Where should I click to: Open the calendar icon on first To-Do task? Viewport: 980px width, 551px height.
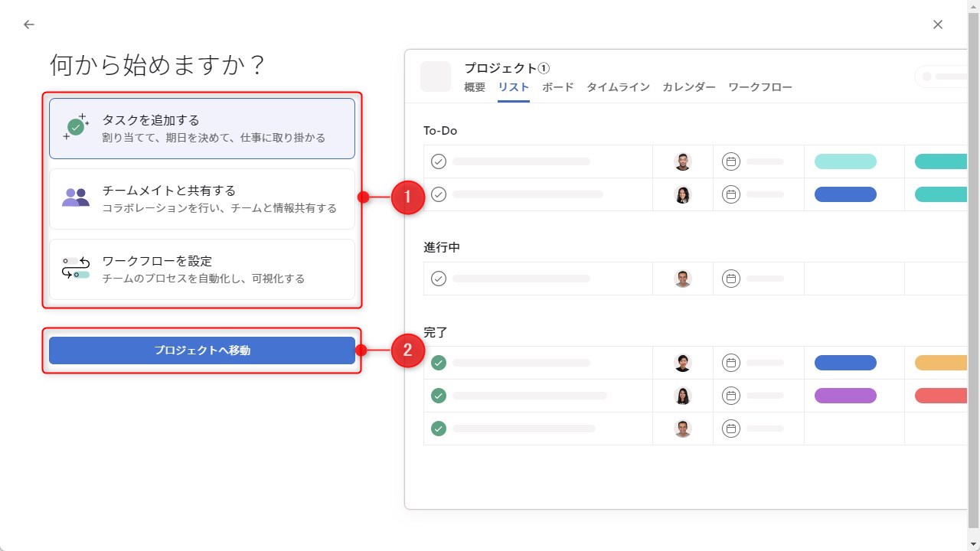pyautogui.click(x=730, y=161)
